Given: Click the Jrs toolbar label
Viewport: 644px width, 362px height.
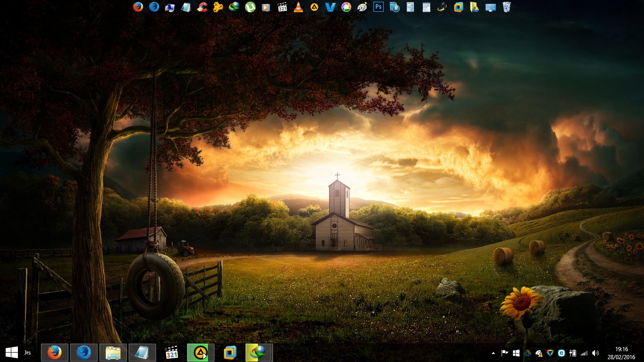Looking at the screenshot, I should (x=28, y=353).
